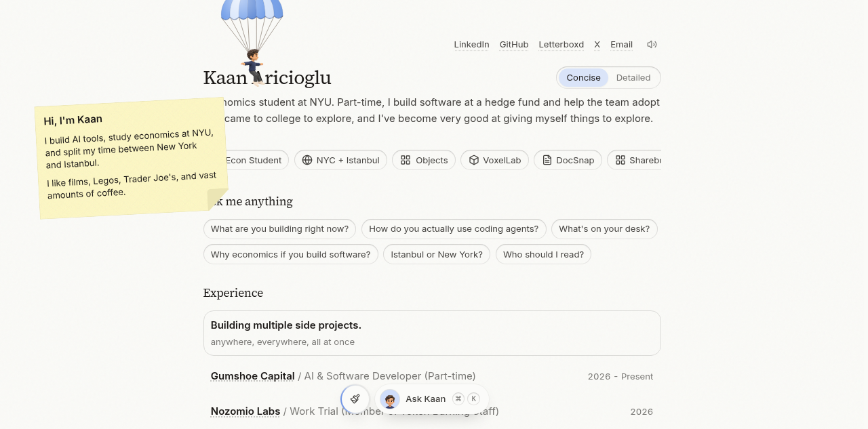Click the "Building multiple side projects." card
Image resolution: width=868 pixels, height=429 pixels.
[432, 333]
